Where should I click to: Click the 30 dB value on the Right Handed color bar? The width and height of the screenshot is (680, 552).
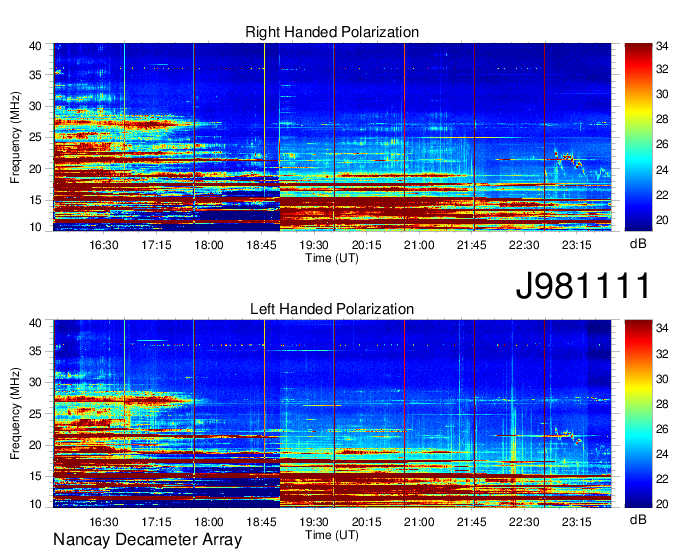pyautogui.click(x=662, y=94)
